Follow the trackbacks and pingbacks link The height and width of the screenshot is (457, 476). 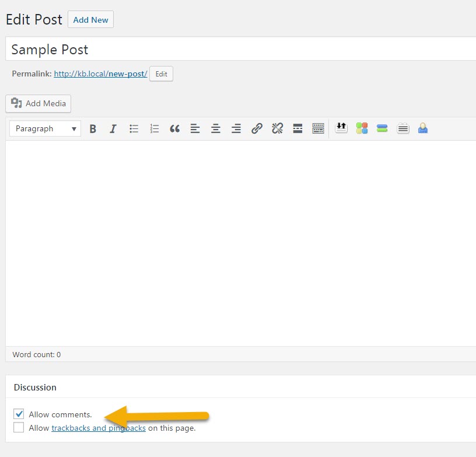tap(98, 428)
